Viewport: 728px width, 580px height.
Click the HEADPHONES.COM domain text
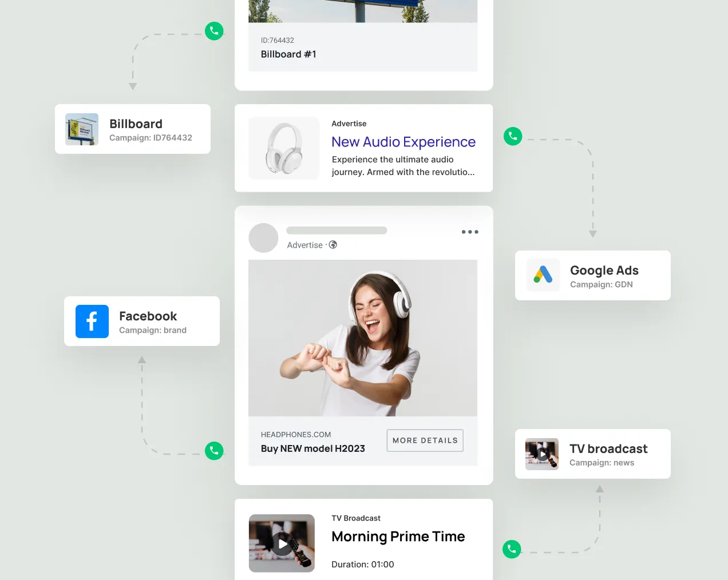pos(296,434)
